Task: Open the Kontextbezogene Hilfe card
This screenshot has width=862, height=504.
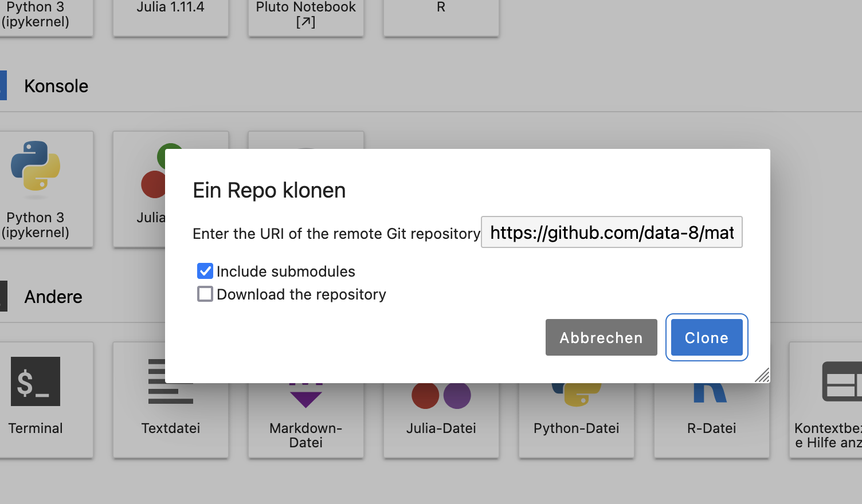Action: 825,400
